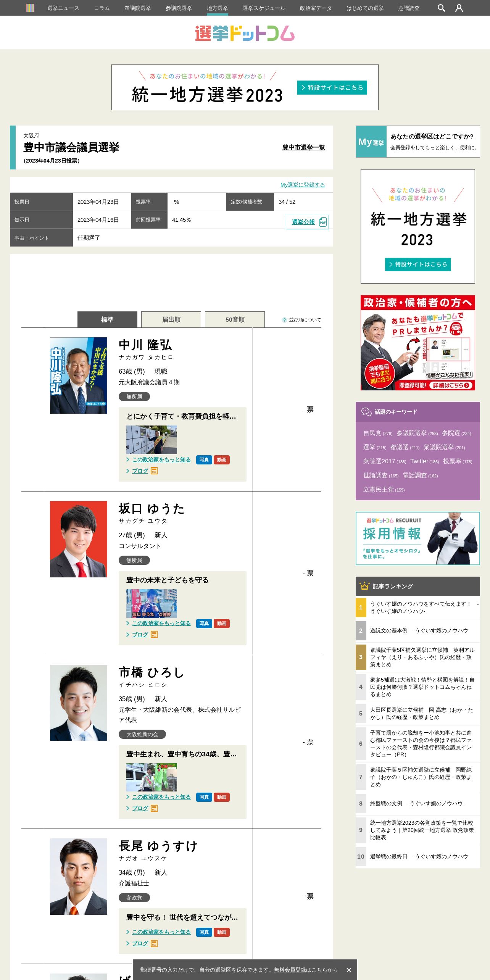
Task: Click the question mark icon beside 並び順について
Action: pos(284,320)
